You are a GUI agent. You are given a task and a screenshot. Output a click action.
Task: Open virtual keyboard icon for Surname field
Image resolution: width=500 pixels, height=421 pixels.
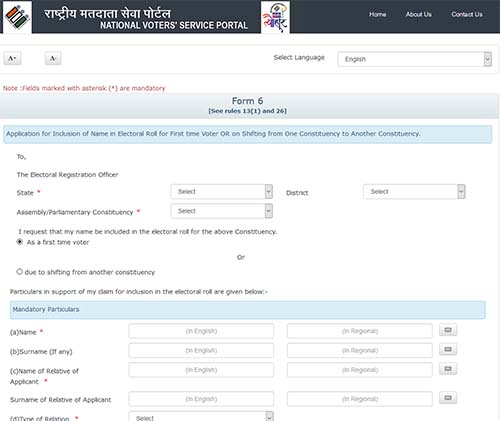(x=448, y=349)
